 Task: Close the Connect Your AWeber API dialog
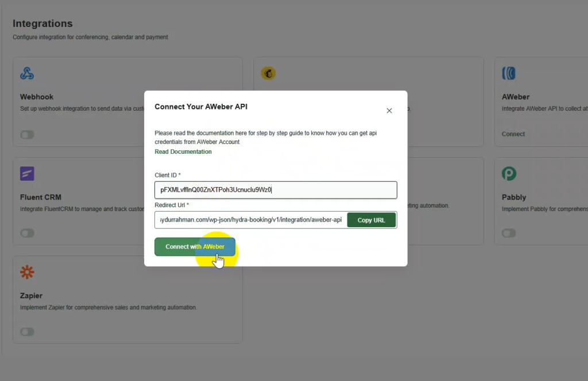(389, 111)
